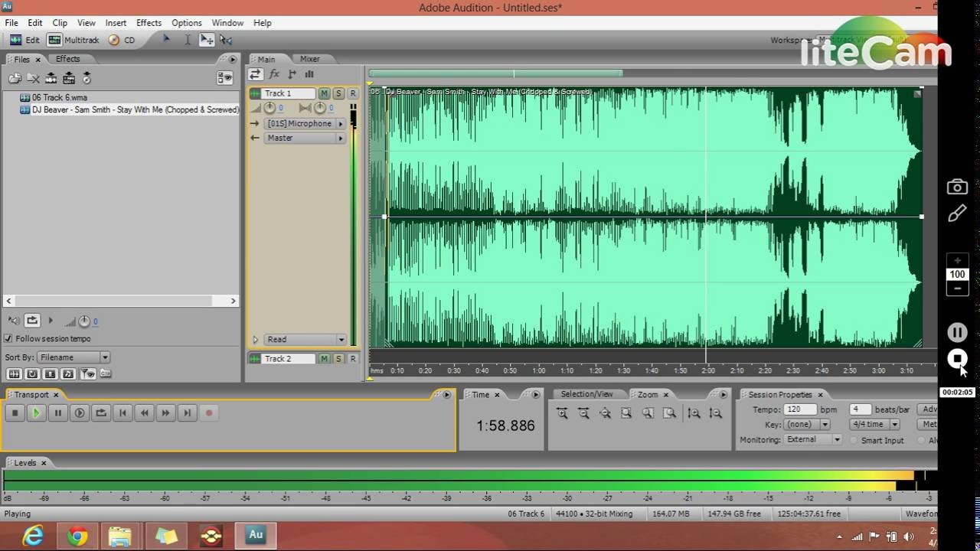The image size is (980, 551).
Task: Click Close Files icon in Files panel
Action: coord(33,78)
